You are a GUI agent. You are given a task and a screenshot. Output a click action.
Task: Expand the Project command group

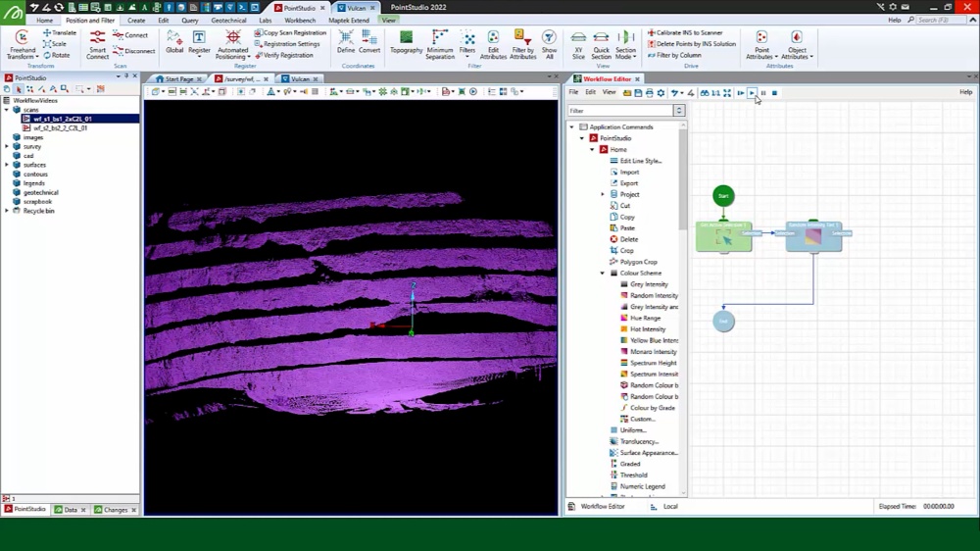click(603, 194)
